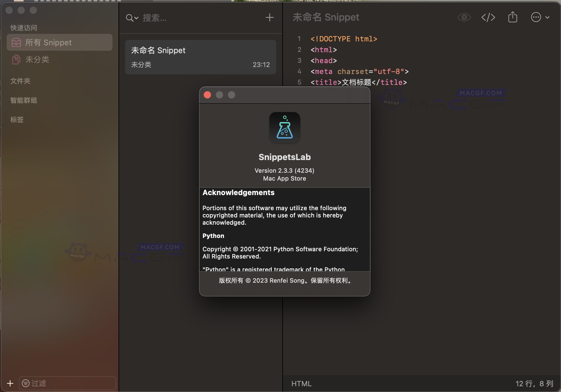Click the search magnifier icon
This screenshot has height=392, width=561.
pyautogui.click(x=129, y=18)
